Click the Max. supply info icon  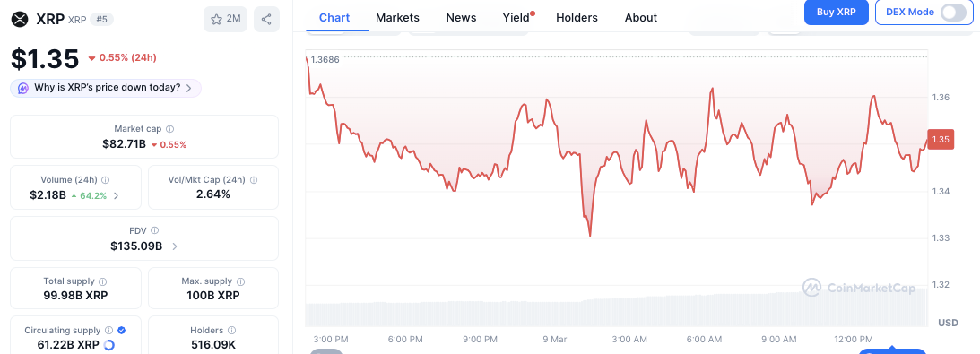(240, 281)
